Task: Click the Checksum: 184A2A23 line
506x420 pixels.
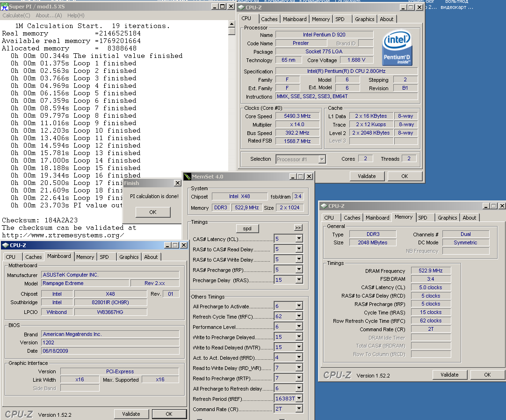Action: point(40,220)
